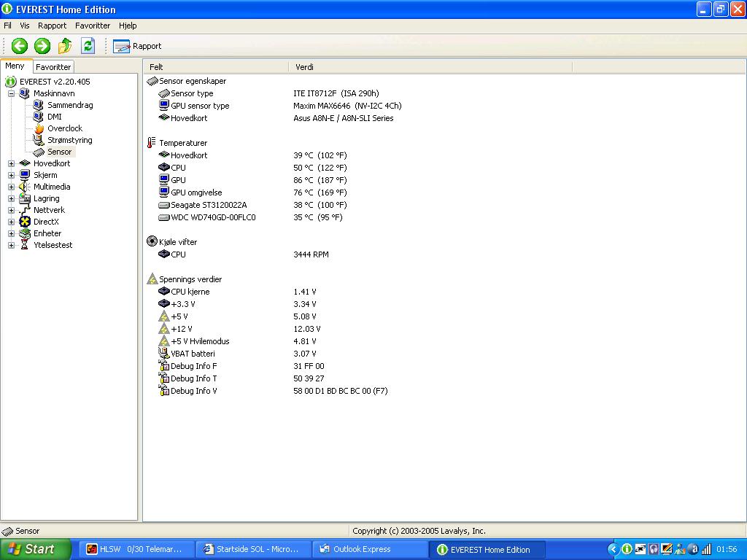Click the Refresh toolbar icon

click(x=88, y=46)
